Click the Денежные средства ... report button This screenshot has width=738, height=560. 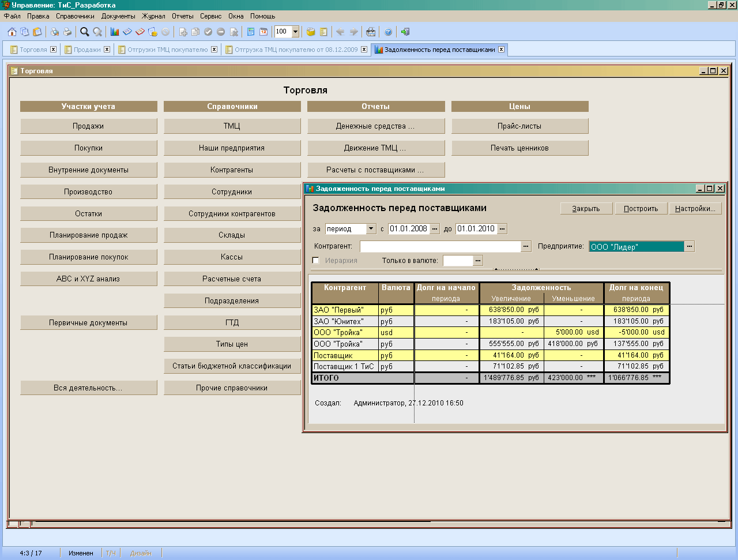[375, 126]
